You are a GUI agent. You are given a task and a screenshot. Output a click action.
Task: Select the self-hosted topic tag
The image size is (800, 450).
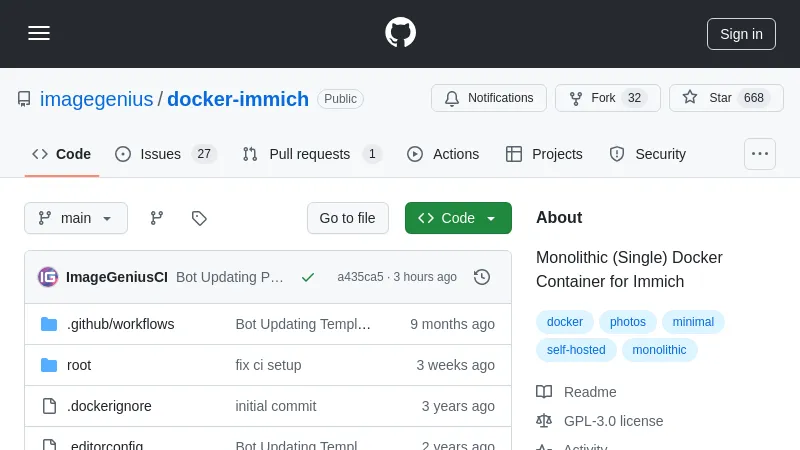click(x=575, y=350)
